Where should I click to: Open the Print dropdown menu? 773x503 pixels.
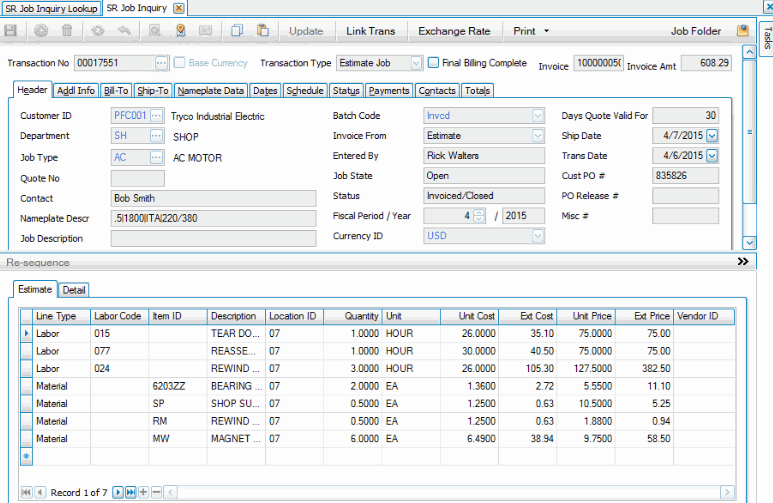pos(531,31)
